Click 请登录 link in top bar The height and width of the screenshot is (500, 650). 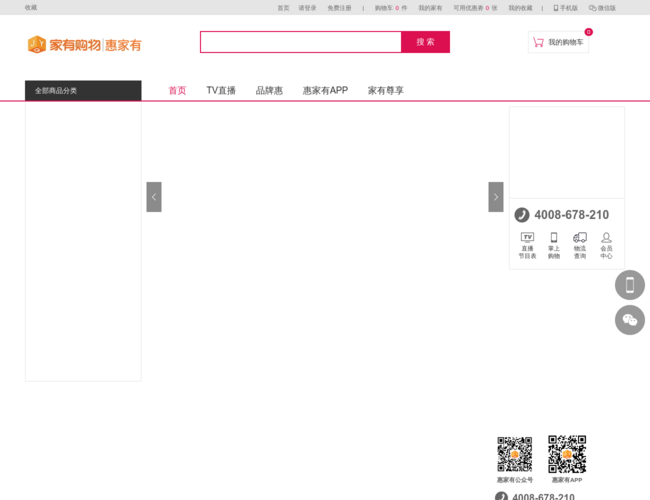pyautogui.click(x=307, y=8)
